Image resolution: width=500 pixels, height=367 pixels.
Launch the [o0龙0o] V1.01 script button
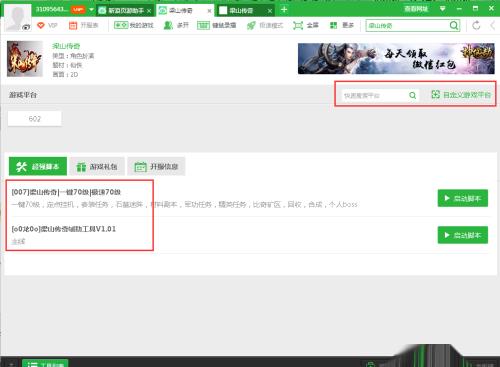(x=463, y=235)
